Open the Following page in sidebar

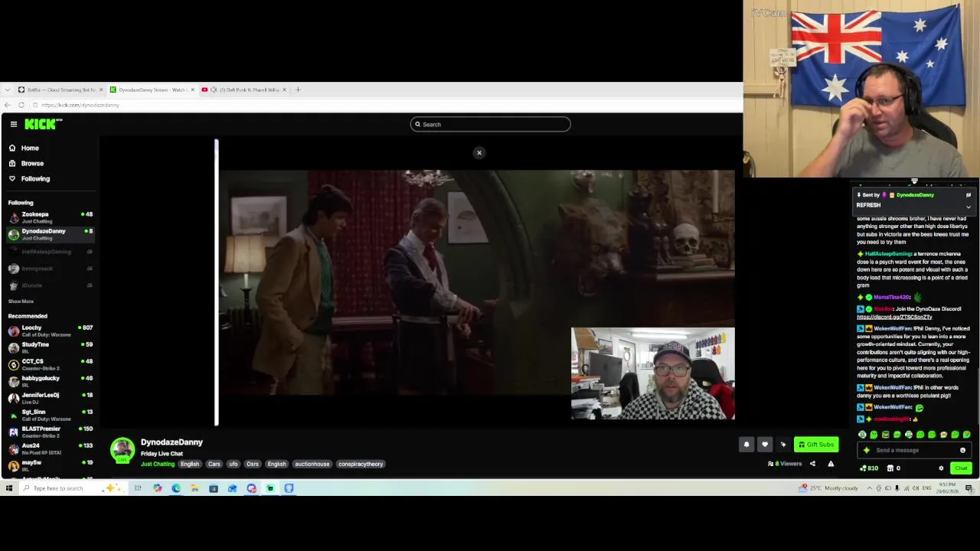[x=35, y=178]
